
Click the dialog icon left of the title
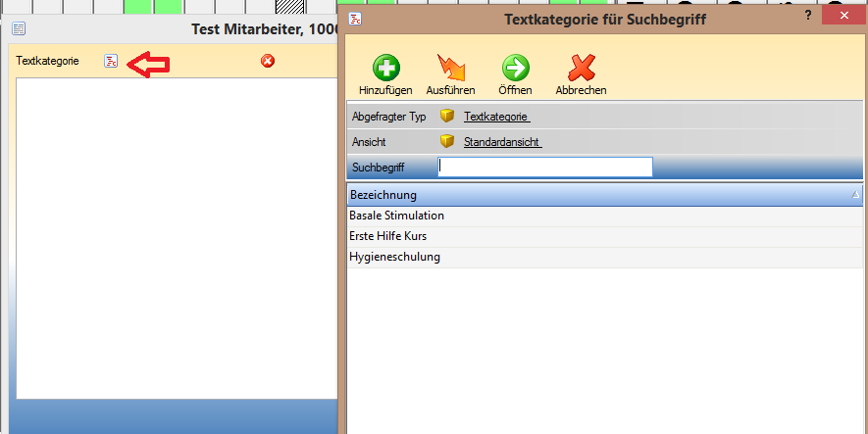point(357,19)
